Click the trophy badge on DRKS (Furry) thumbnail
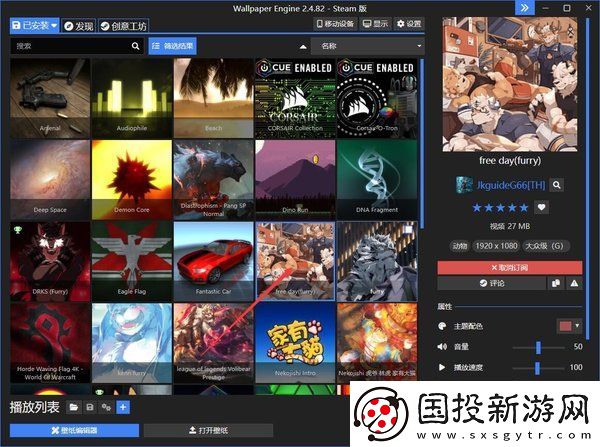Image resolution: width=600 pixels, height=447 pixels. coord(18,230)
